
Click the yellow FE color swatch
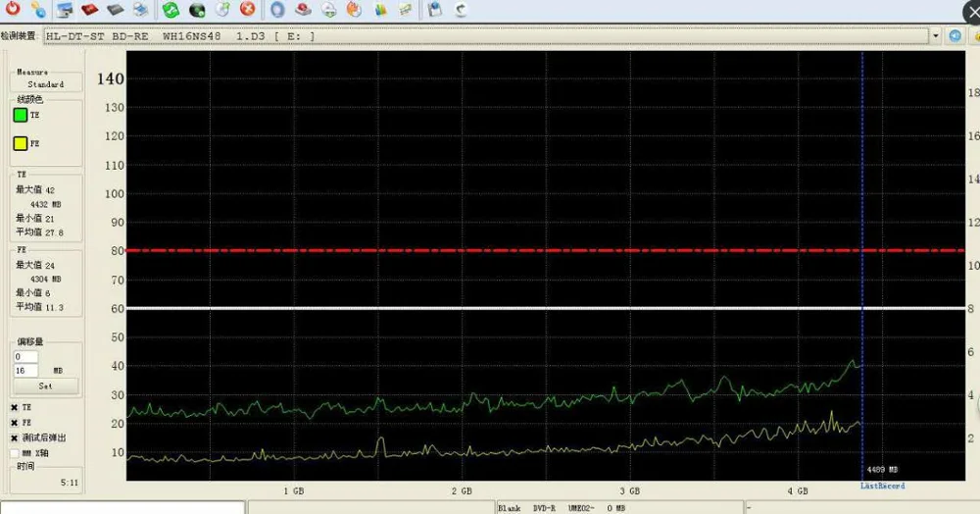point(20,144)
